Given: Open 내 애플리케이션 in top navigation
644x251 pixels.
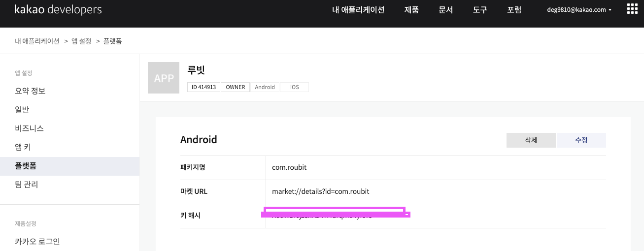Looking at the screenshot, I should click(358, 10).
